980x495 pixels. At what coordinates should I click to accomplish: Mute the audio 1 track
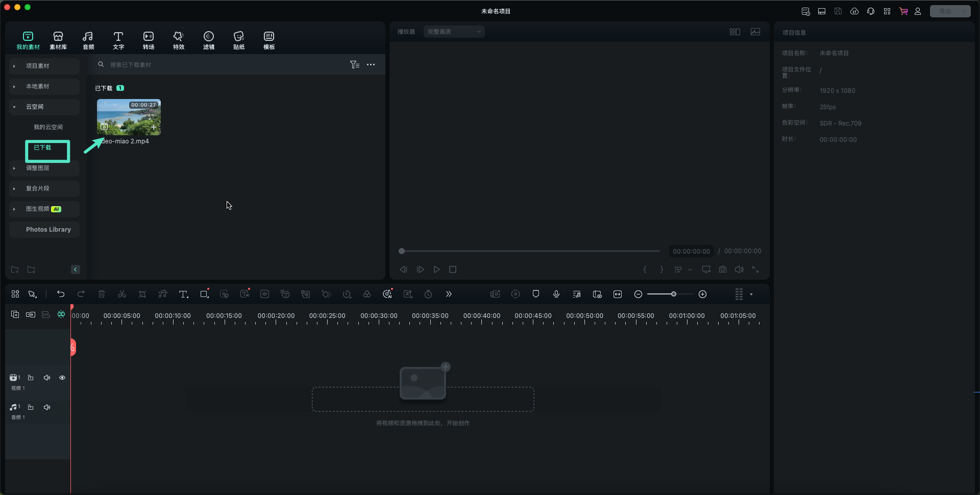pos(47,407)
